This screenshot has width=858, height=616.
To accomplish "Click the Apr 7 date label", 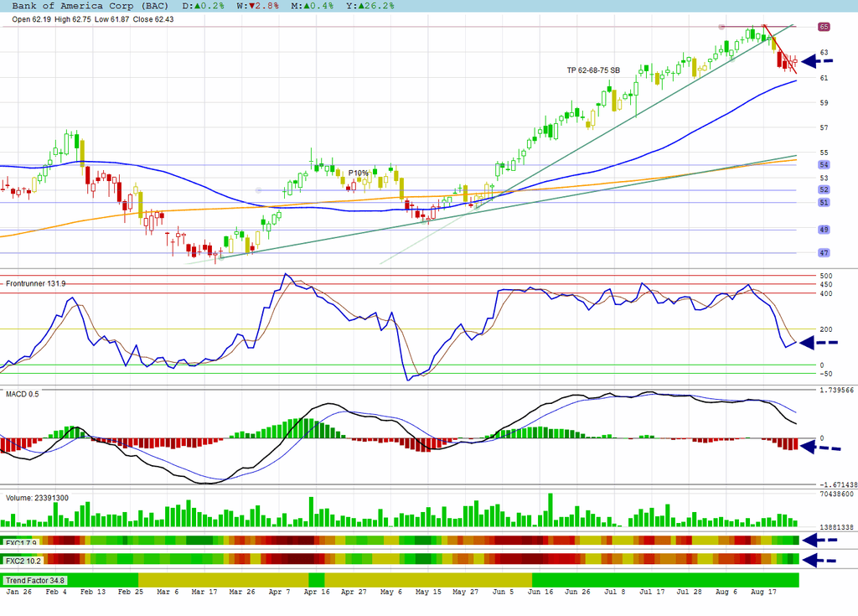I will [279, 592].
